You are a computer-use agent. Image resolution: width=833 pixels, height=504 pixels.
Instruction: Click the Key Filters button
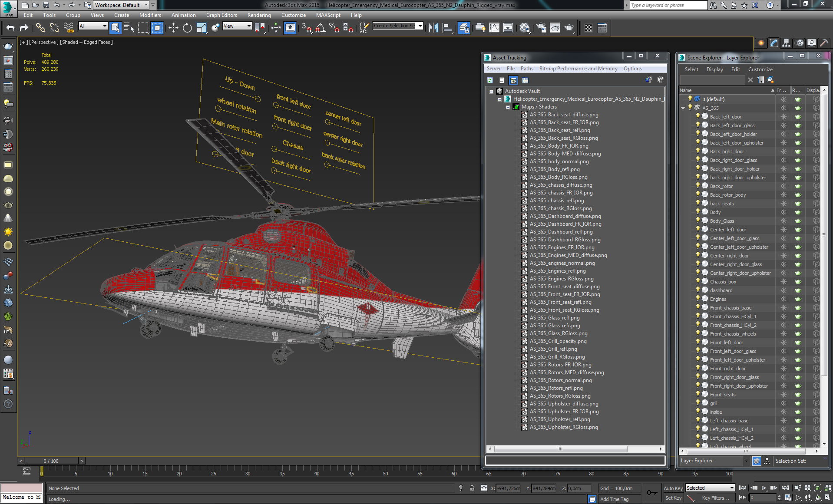coord(715,498)
